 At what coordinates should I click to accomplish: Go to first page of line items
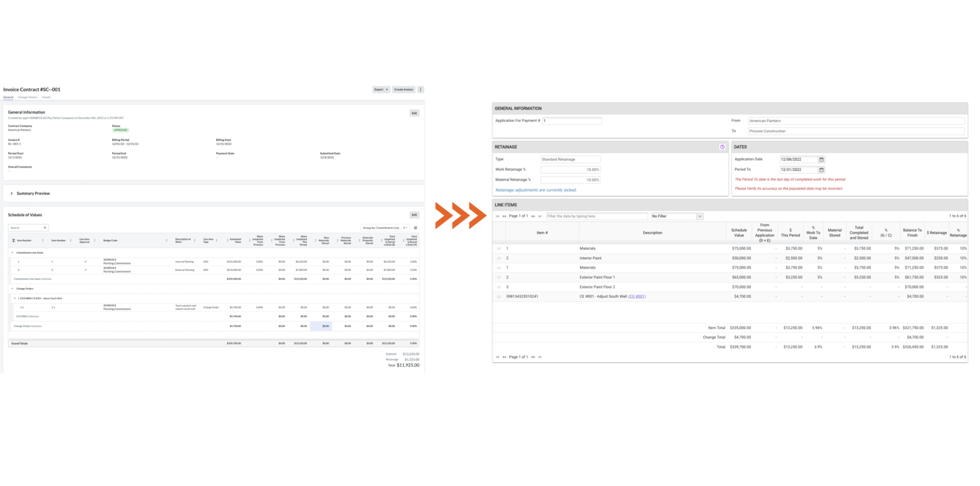pyautogui.click(x=498, y=216)
